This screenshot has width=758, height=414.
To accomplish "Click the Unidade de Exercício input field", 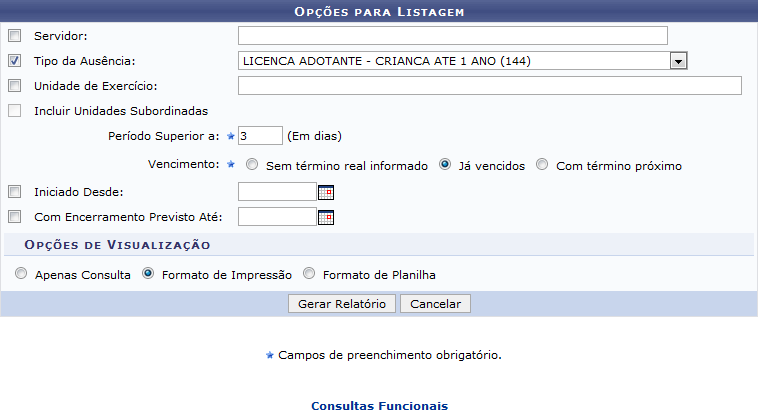I will 489,86.
